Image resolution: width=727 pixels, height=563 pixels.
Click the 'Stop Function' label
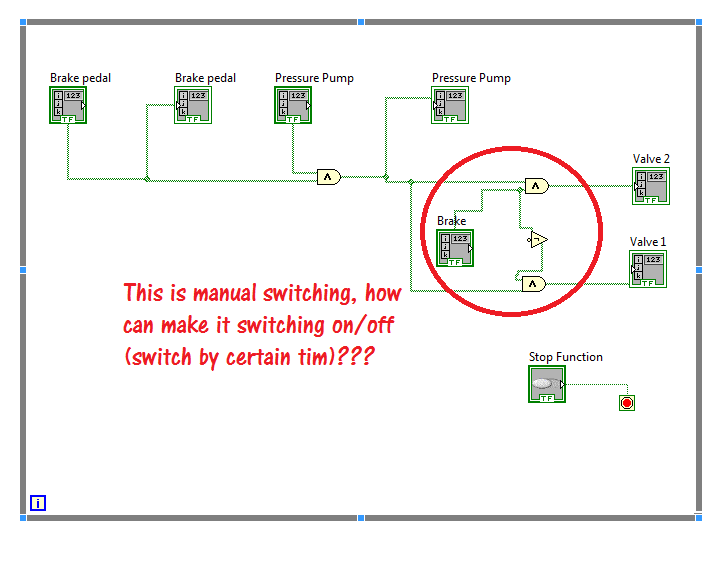coord(566,357)
